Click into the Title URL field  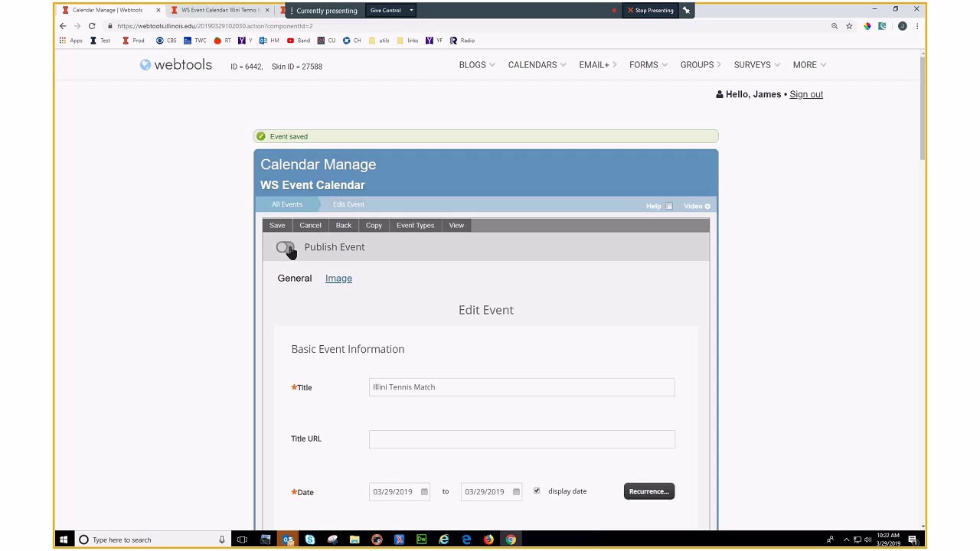tap(521, 439)
